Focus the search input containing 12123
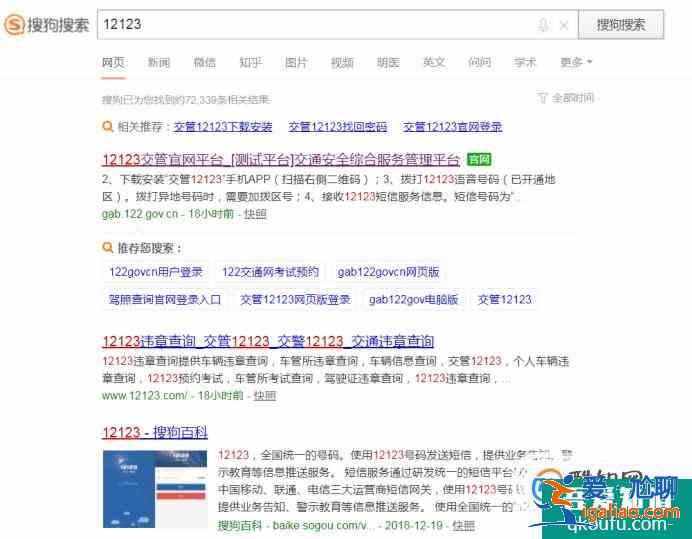This screenshot has height=539, width=692. click(338, 25)
